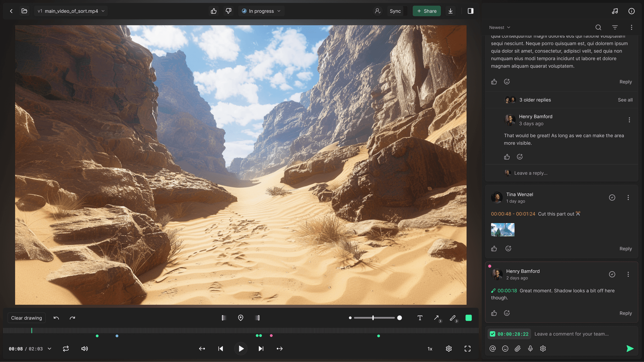Open the info panel icon

pyautogui.click(x=631, y=11)
